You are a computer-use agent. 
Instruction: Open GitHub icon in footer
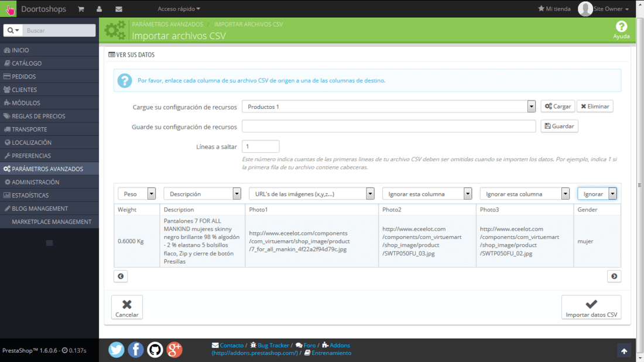(x=155, y=350)
